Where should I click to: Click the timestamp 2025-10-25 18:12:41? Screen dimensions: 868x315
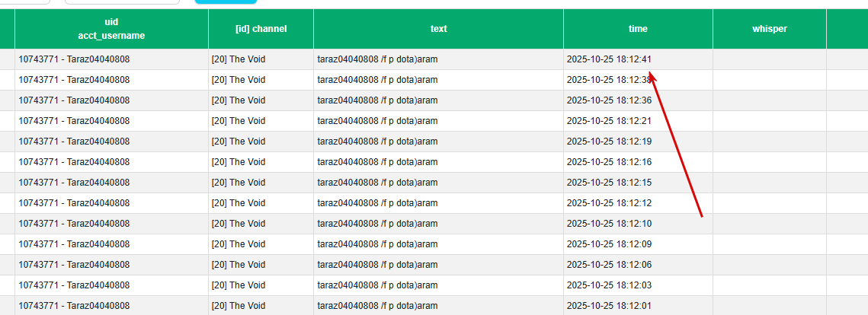[x=609, y=59]
